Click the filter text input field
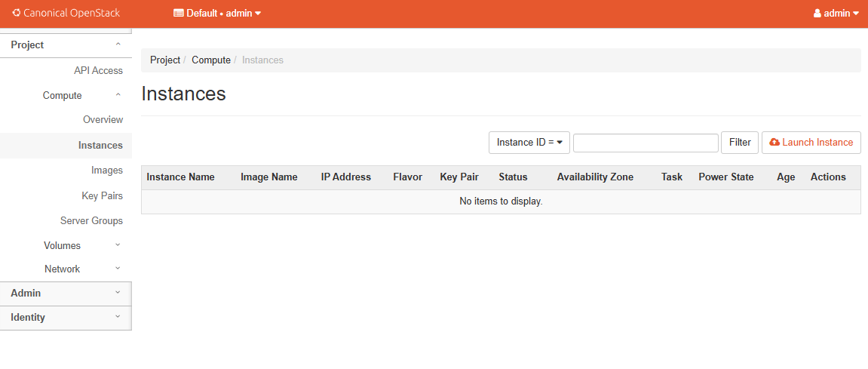This screenshot has width=868, height=369. click(x=646, y=143)
